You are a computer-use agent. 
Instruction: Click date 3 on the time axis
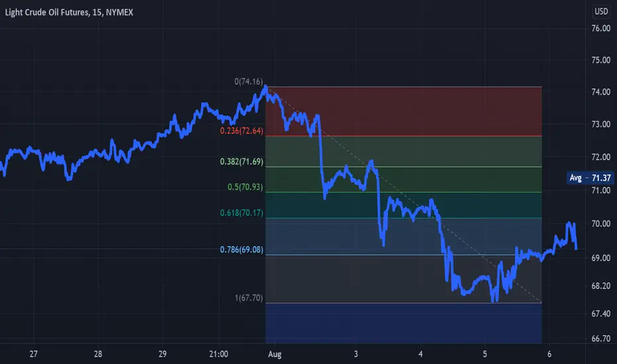(356, 354)
